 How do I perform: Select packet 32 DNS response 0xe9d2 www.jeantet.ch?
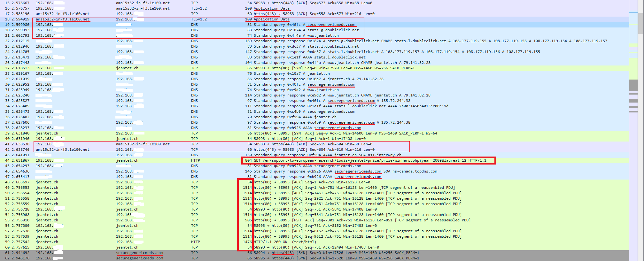tap(314, 95)
